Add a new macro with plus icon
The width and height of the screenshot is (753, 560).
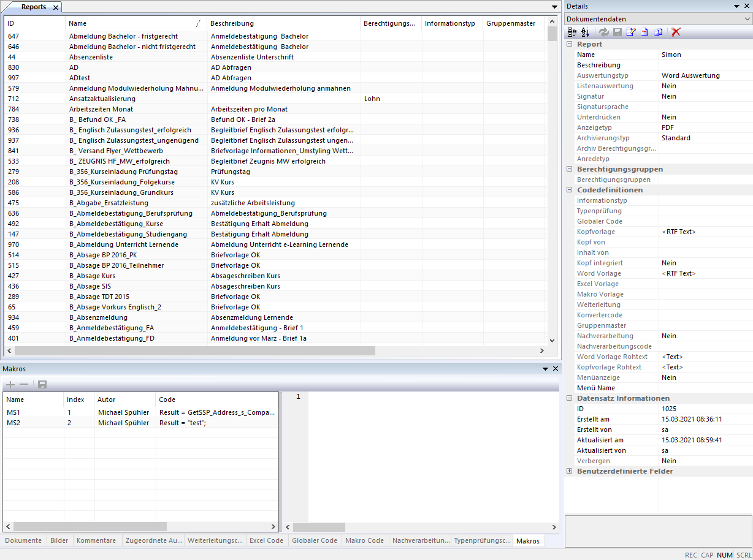coord(10,385)
